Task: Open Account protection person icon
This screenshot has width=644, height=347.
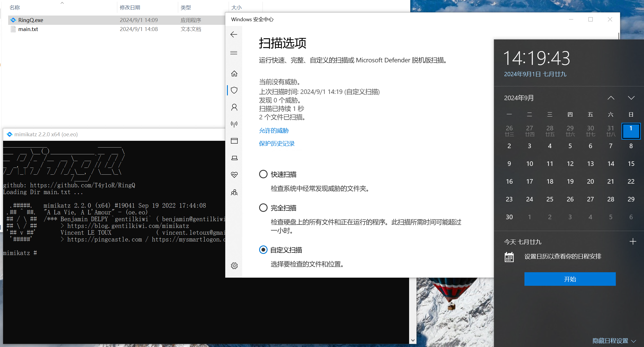Action: (x=234, y=107)
